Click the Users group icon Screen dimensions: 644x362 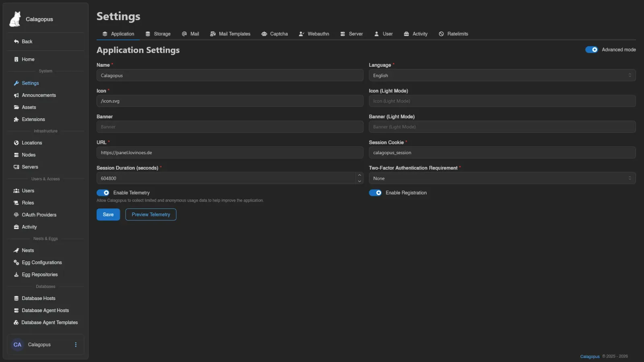click(17, 191)
